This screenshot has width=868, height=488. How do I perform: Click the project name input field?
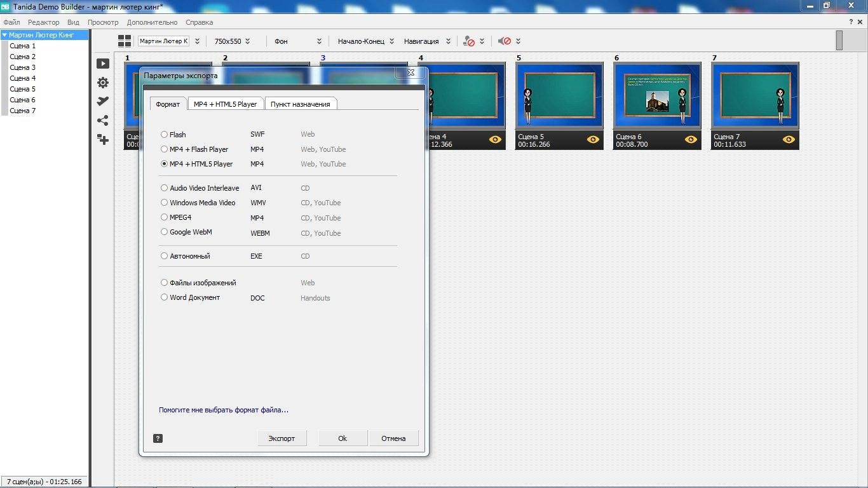[x=163, y=41]
